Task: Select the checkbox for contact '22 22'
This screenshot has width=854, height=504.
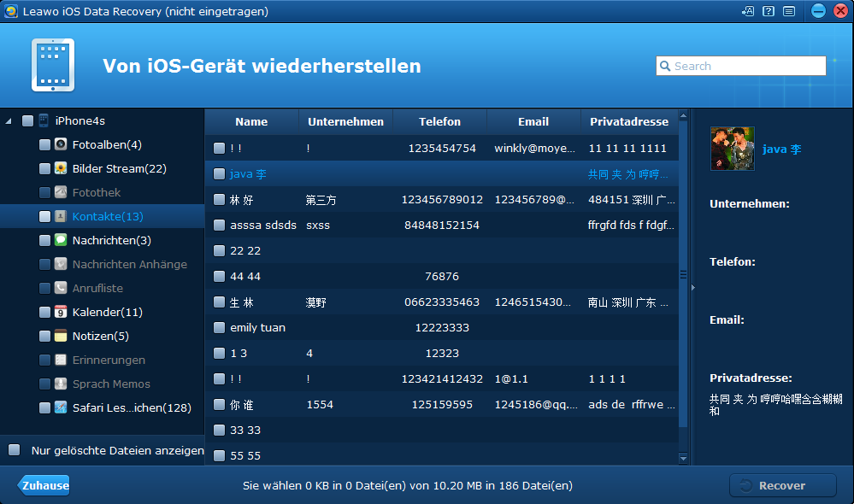Action: click(x=219, y=250)
